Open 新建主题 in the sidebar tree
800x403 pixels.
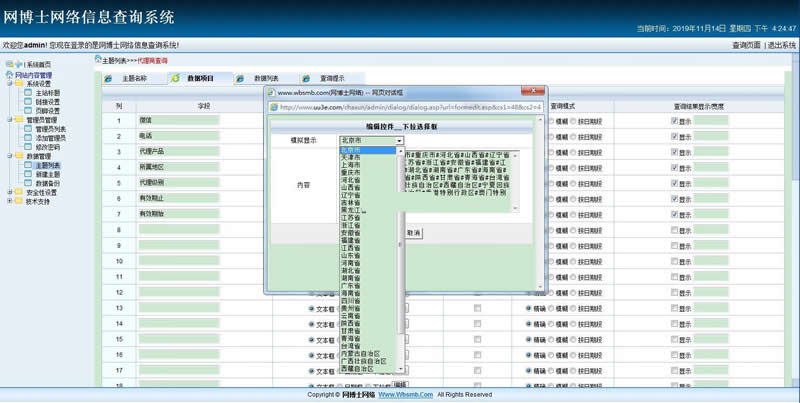click(x=47, y=174)
